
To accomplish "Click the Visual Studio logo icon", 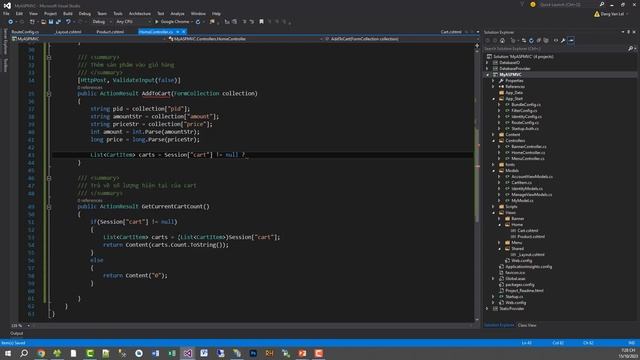I will (x=7, y=5).
